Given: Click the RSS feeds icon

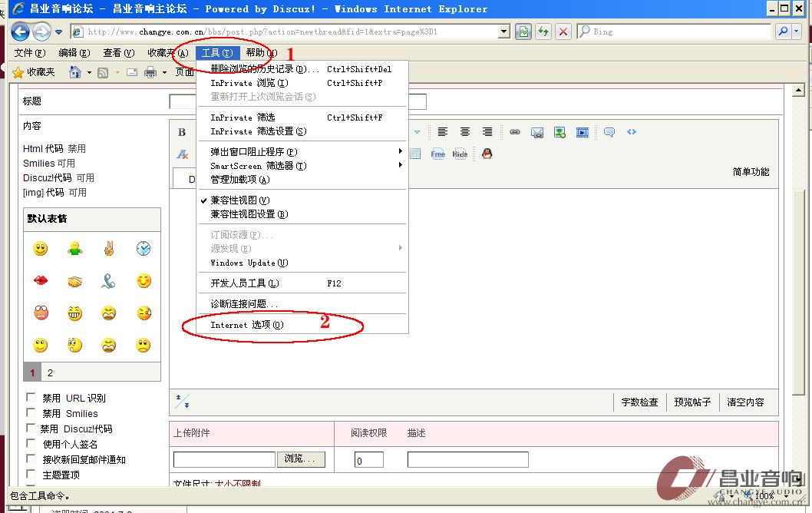Looking at the screenshot, I should [x=103, y=72].
